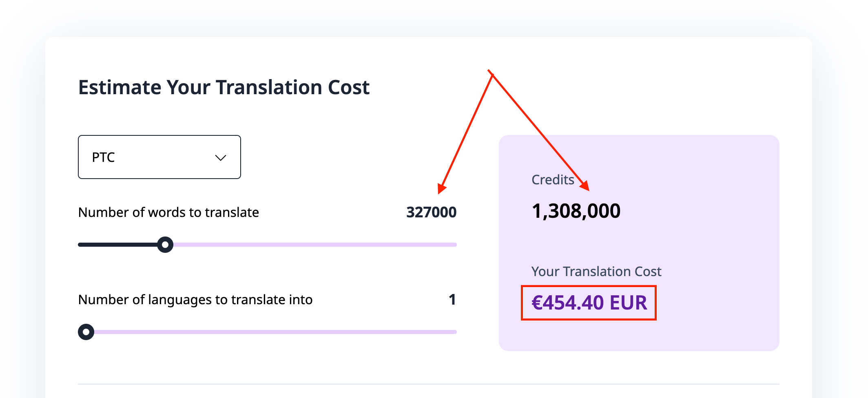The width and height of the screenshot is (868, 398).
Task: Click the Number of words to translate label
Action: tap(168, 212)
